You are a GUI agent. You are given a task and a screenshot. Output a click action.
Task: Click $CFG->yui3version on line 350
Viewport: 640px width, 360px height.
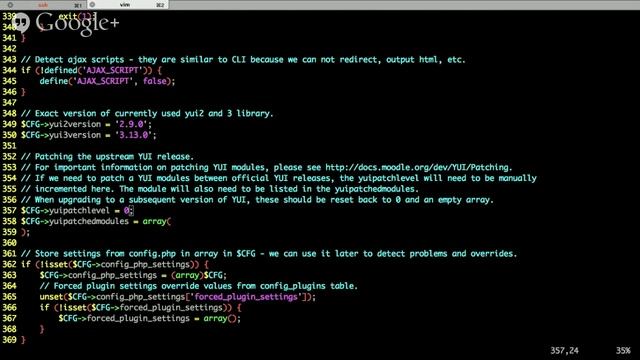click(61, 135)
